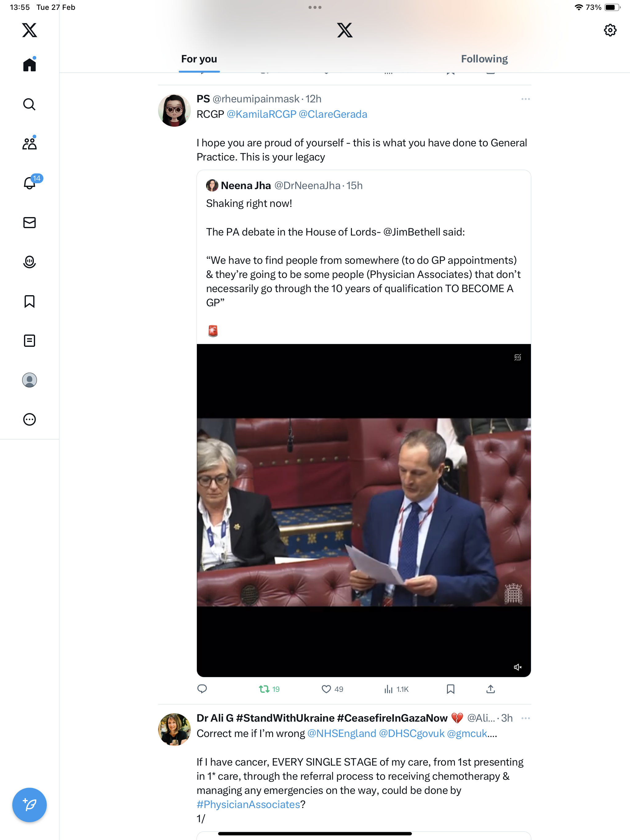Open Messages envelope icon
This screenshot has width=630, height=840.
(x=29, y=223)
